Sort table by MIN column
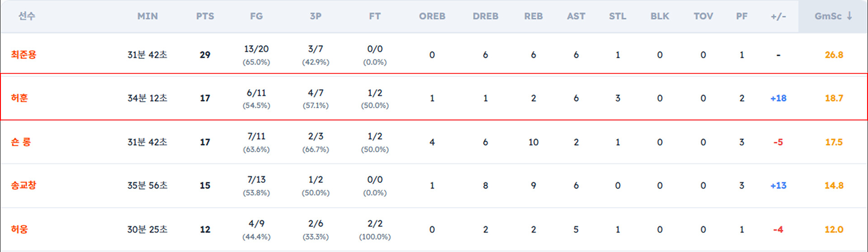The height and width of the screenshot is (252, 868). (x=147, y=16)
